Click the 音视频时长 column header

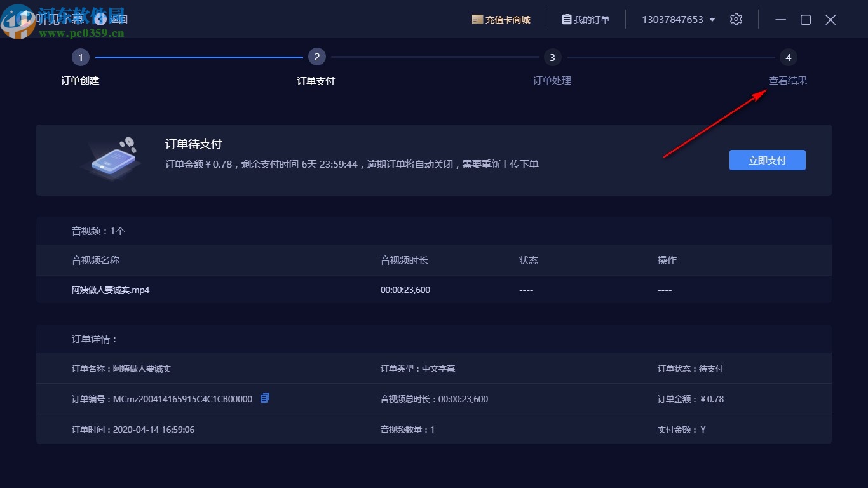point(404,260)
